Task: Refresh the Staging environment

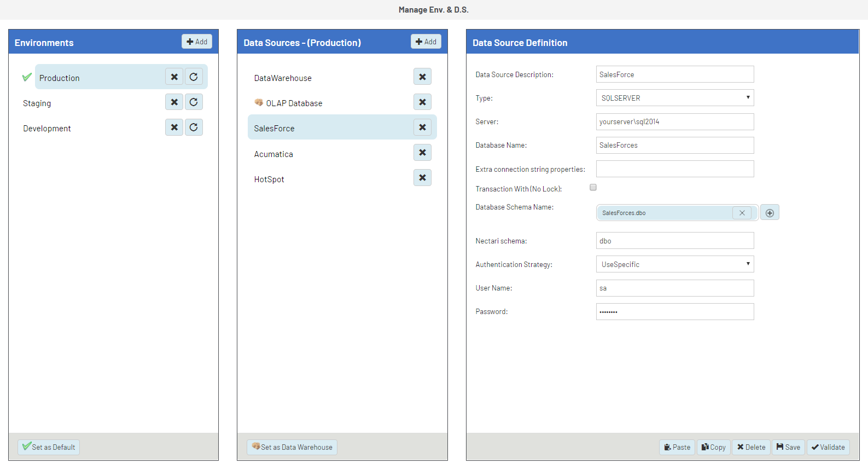Action: [194, 102]
